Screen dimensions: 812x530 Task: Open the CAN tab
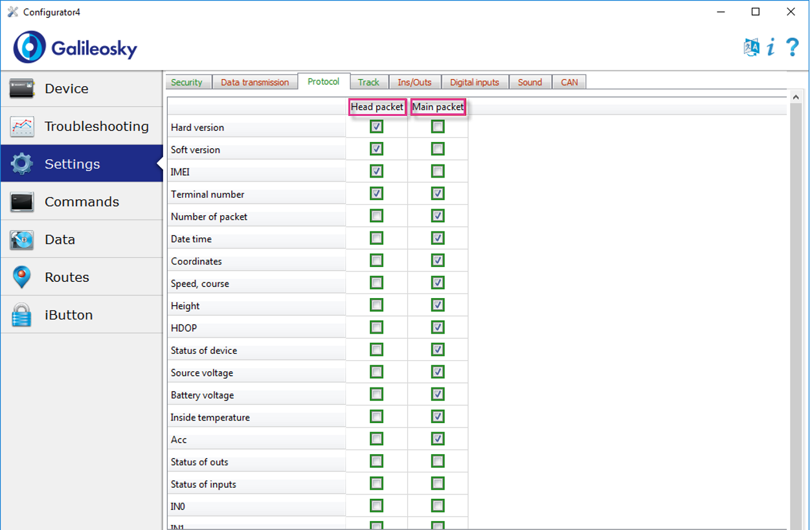pos(569,82)
